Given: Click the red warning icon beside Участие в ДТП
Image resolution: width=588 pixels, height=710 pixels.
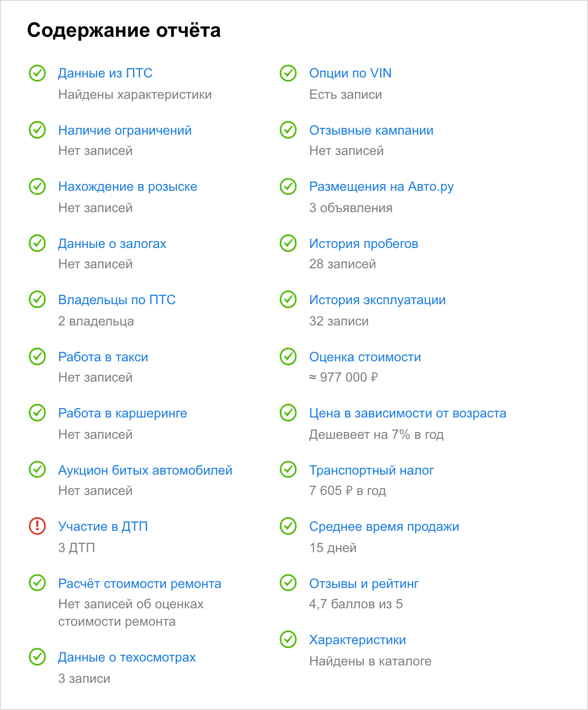Looking at the screenshot, I should 37,526.
